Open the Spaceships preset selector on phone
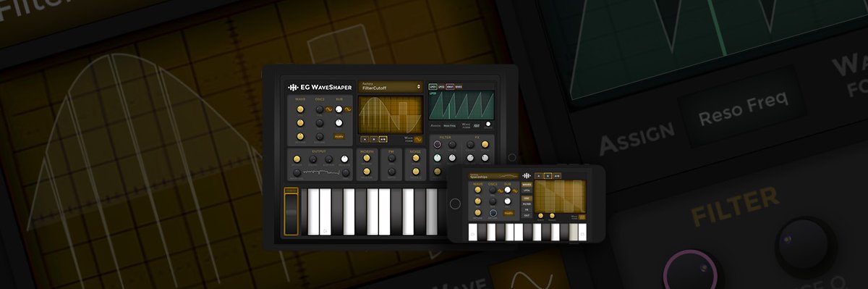Viewport: 868px width, 289px height. pos(494,176)
